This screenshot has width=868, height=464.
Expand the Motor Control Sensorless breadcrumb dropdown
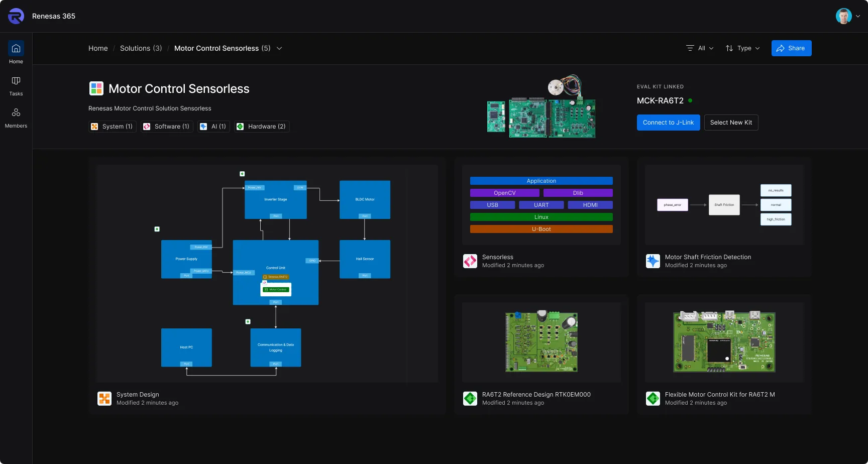click(279, 48)
